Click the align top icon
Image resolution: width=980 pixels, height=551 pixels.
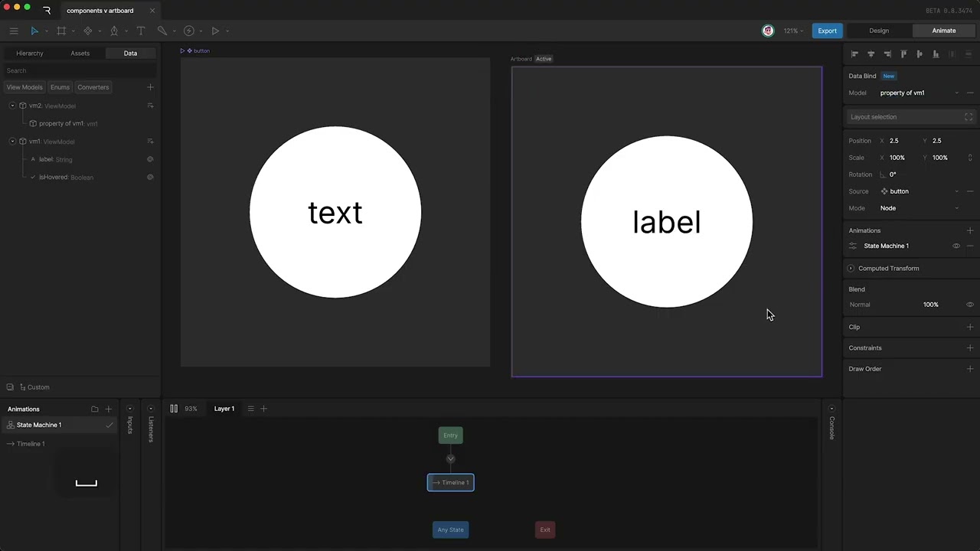coord(903,54)
